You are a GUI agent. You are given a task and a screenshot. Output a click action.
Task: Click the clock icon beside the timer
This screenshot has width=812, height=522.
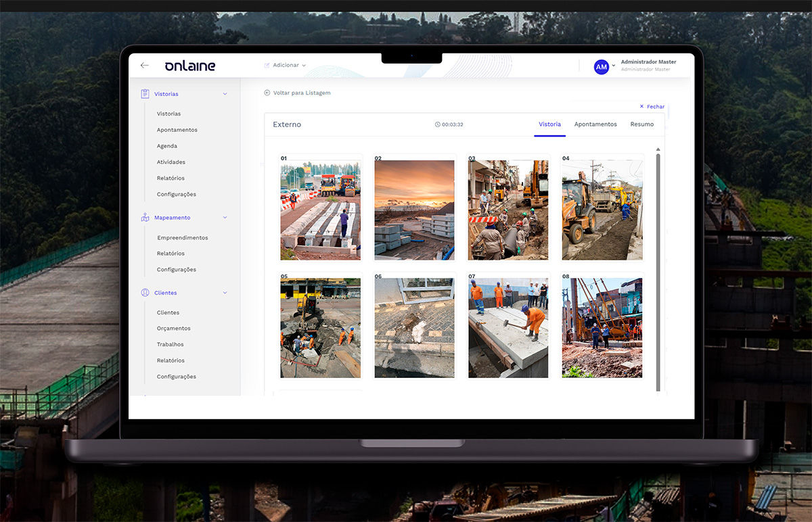click(x=438, y=124)
